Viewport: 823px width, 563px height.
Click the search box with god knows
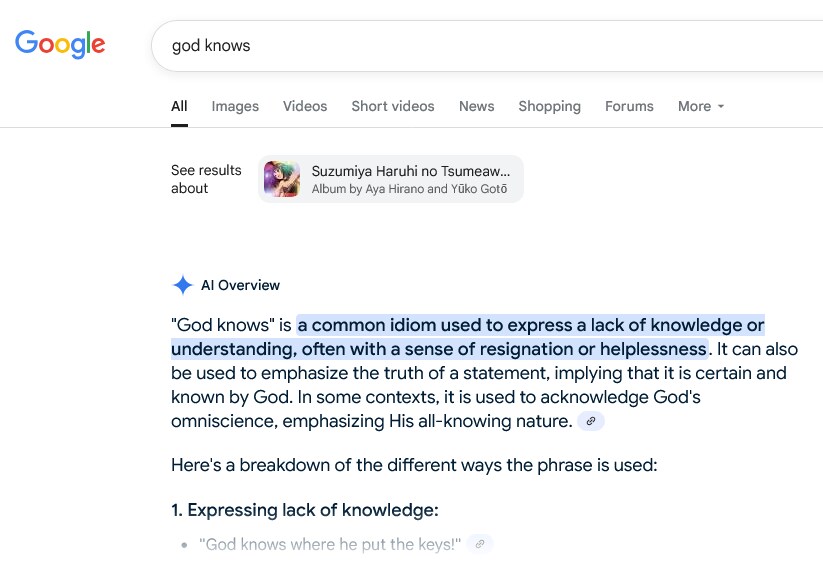[487, 46]
